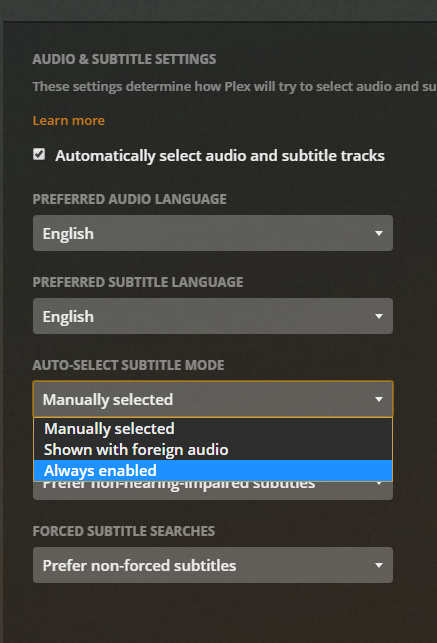The image size is (437, 643).
Task: Click the arrow of the hearing-impaired subtitles dropdown
Action: pos(379,484)
